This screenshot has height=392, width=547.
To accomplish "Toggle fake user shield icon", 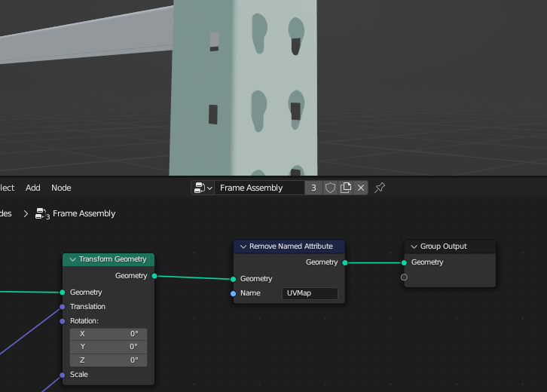I will 330,188.
